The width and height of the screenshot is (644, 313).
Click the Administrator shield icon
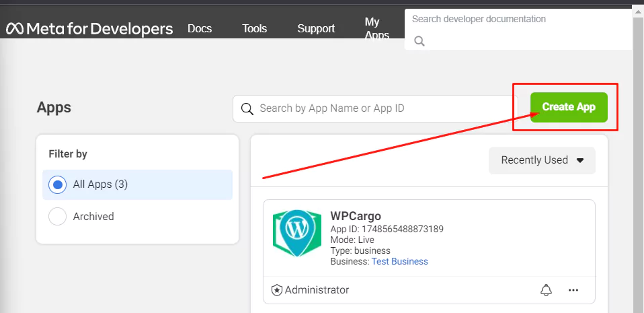(276, 290)
